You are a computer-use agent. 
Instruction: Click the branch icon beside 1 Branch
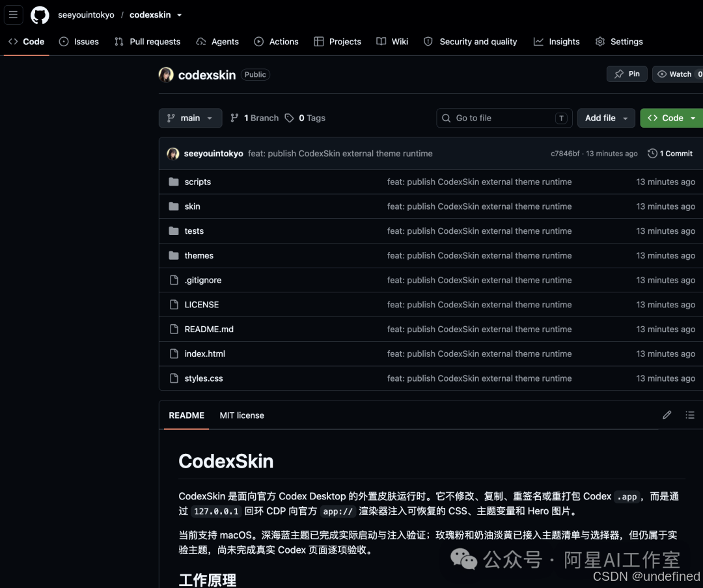click(234, 118)
